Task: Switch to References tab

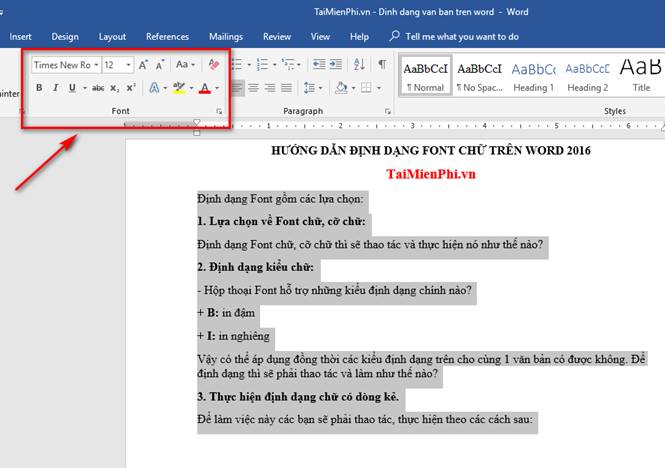Action: [168, 37]
